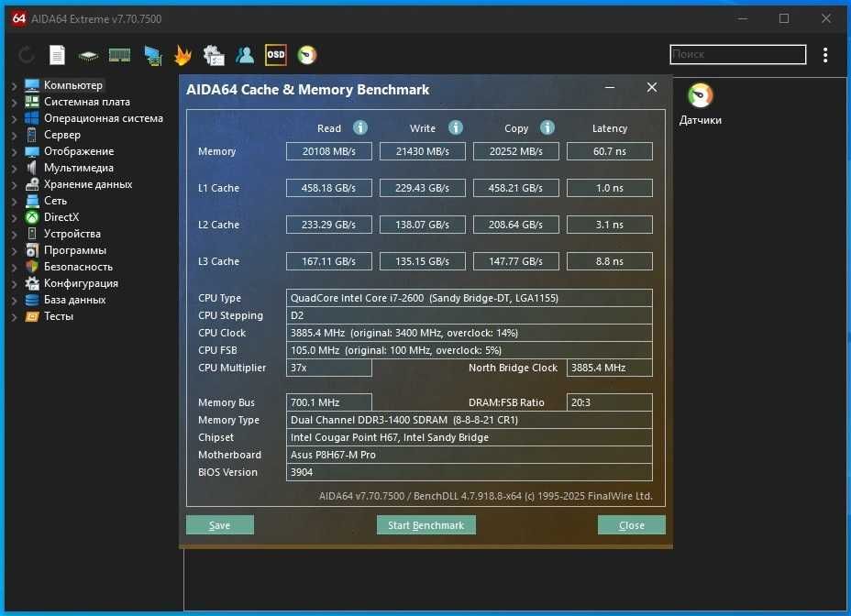Open the memory module benchmark icon
Screen dimensions: 851x616
(119, 55)
